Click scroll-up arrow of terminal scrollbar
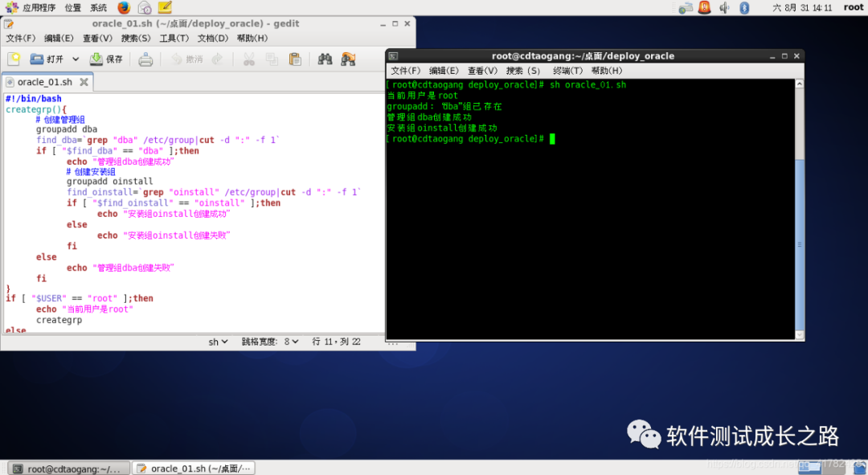 (x=800, y=84)
